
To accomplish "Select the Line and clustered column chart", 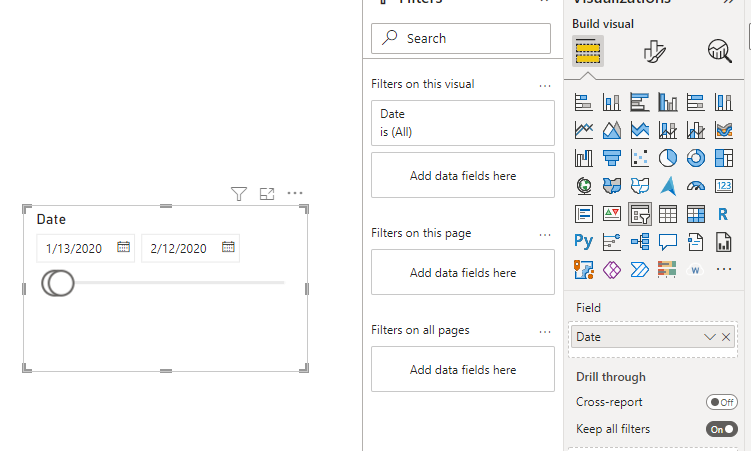I will point(695,130).
